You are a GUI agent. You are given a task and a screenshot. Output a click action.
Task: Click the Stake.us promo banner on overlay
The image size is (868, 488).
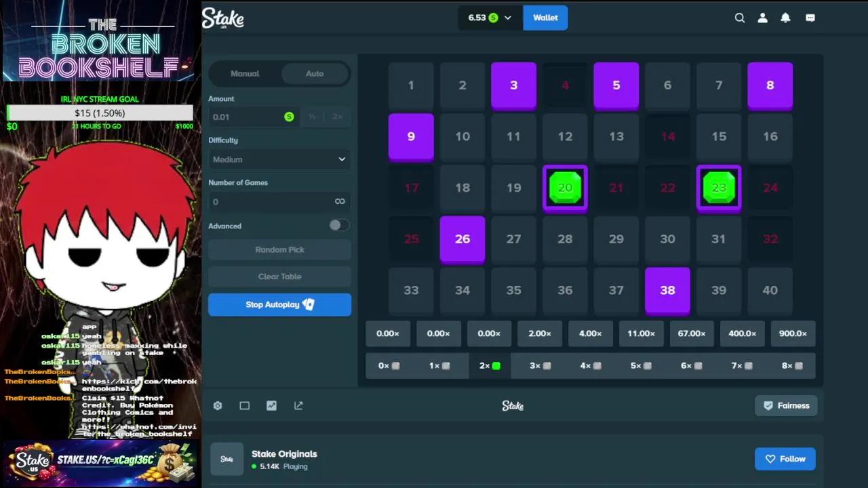coord(100,463)
